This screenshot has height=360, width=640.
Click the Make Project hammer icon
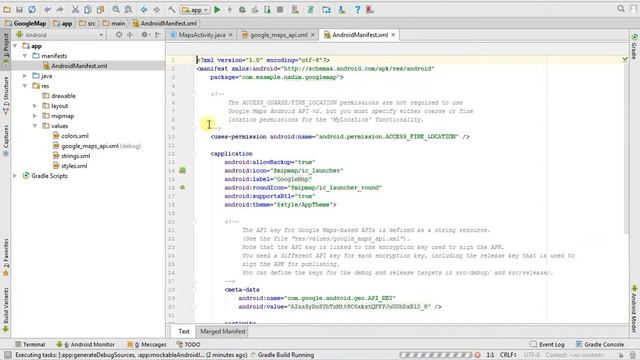coord(172,9)
